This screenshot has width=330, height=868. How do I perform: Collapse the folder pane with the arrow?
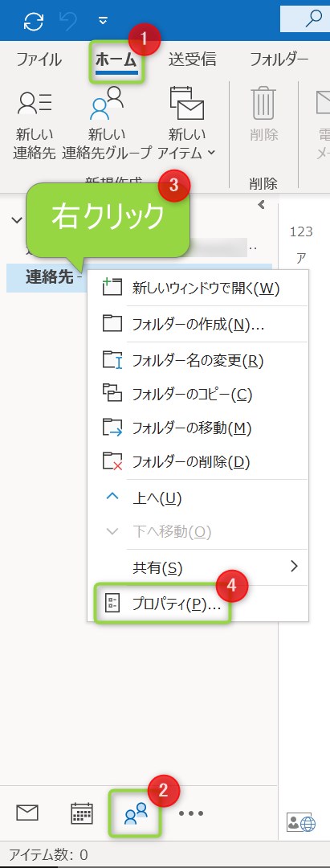262,206
